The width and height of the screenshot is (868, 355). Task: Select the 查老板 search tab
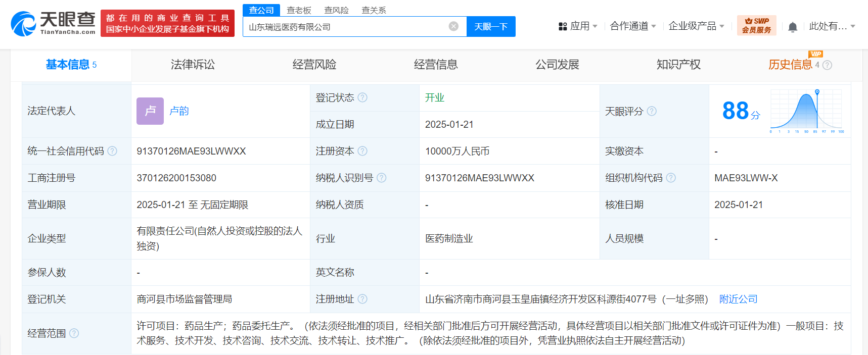tap(299, 10)
